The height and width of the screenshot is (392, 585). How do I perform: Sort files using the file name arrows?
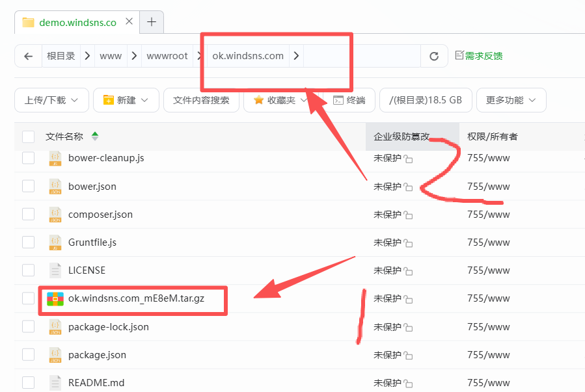coord(95,137)
